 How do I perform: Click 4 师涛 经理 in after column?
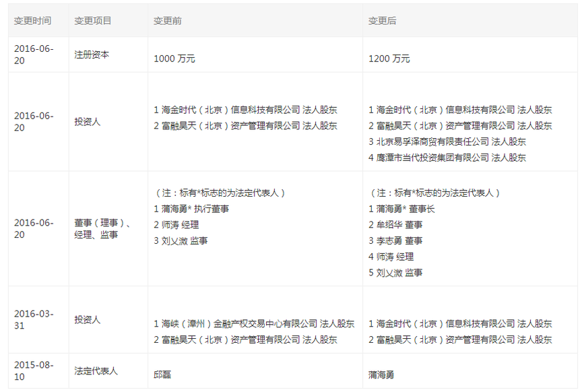click(x=391, y=257)
